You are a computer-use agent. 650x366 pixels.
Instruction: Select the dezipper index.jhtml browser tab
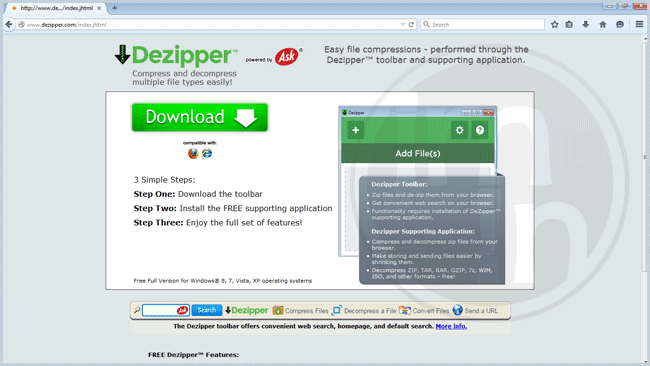(x=56, y=8)
